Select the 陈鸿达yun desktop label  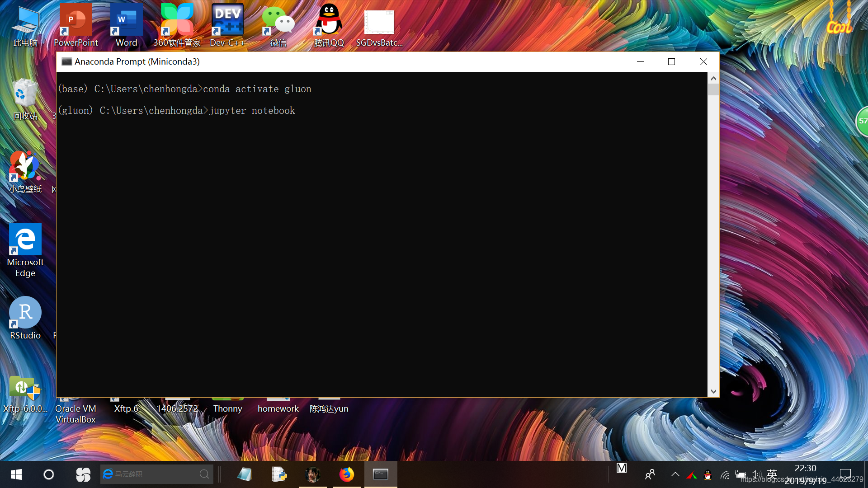(x=329, y=408)
